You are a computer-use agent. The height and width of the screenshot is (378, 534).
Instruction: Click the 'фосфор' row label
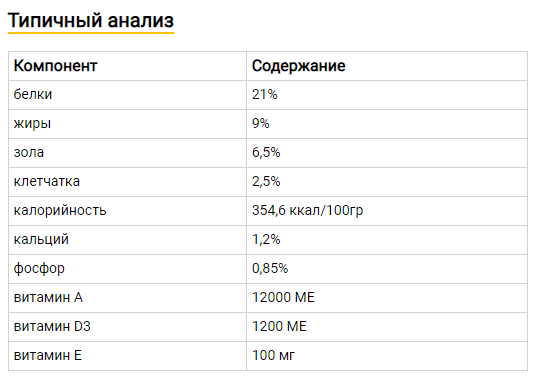[x=39, y=269]
